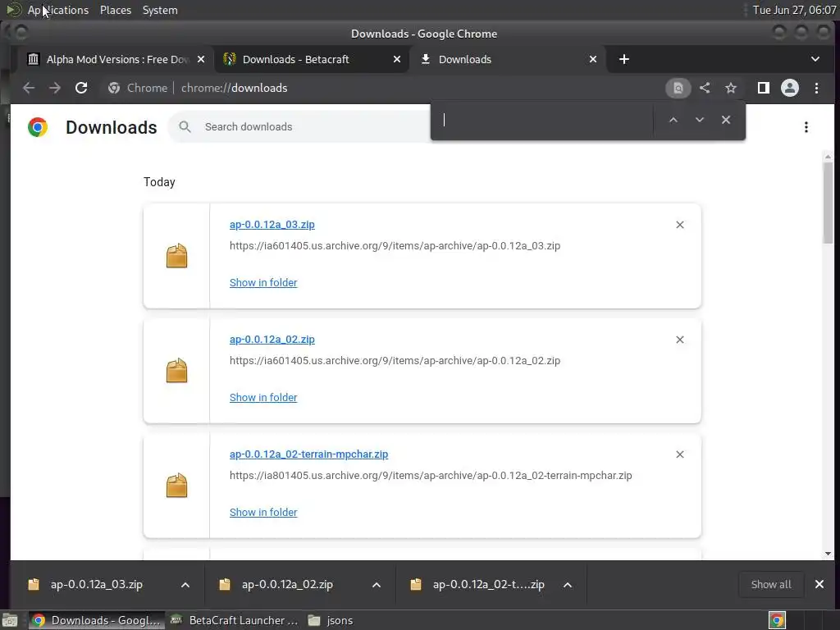Select Downloads - Google Chrome taskbar entry

click(96, 620)
